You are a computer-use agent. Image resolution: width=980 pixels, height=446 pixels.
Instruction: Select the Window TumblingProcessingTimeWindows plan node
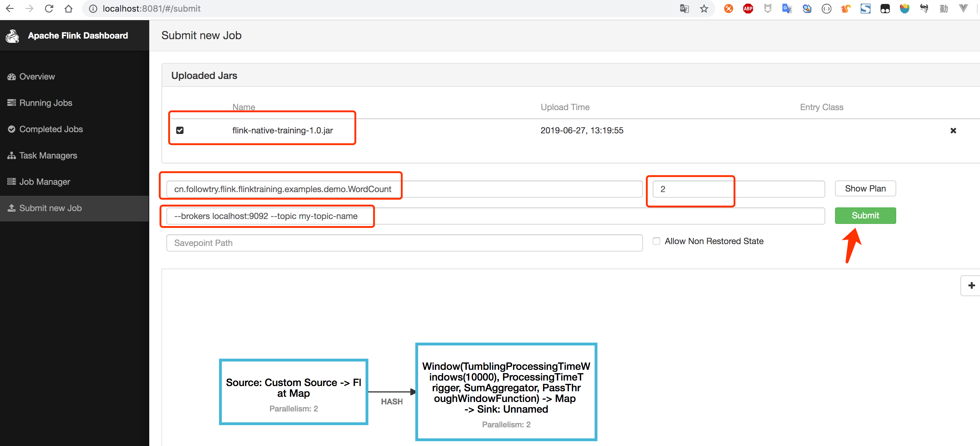coord(506,392)
